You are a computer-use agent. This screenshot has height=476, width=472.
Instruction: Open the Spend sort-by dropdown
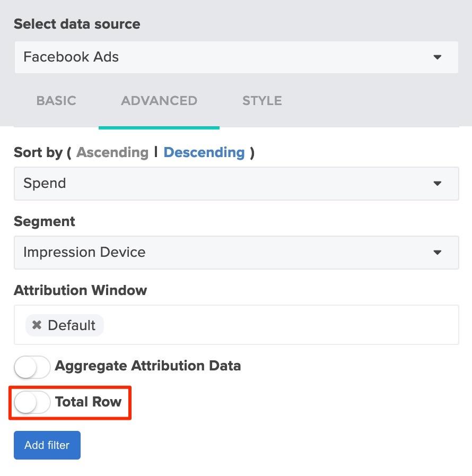pos(237,184)
